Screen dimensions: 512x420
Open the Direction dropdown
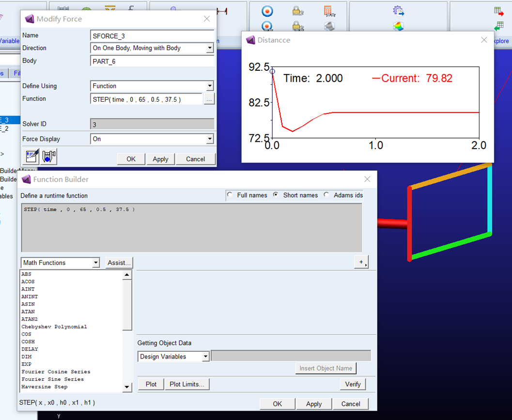tap(209, 48)
